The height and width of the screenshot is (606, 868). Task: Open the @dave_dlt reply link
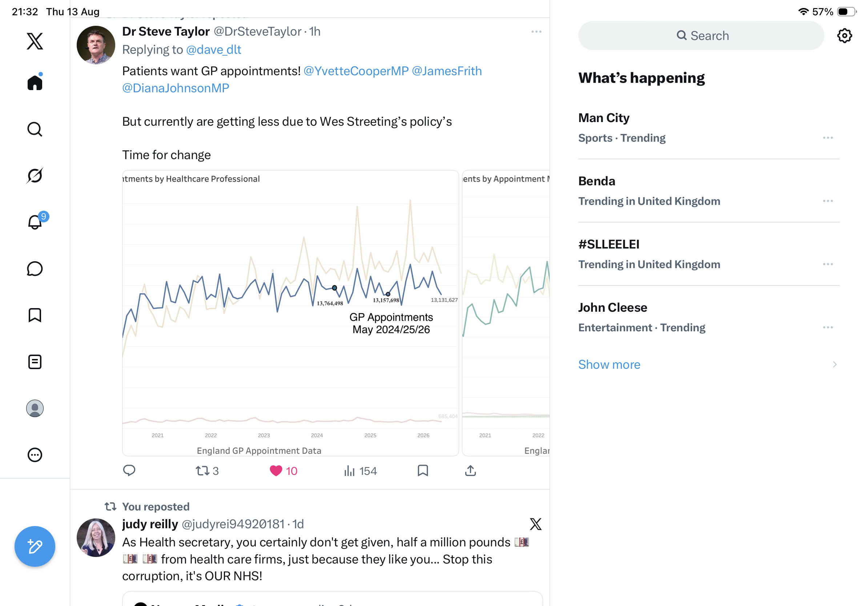pos(214,50)
